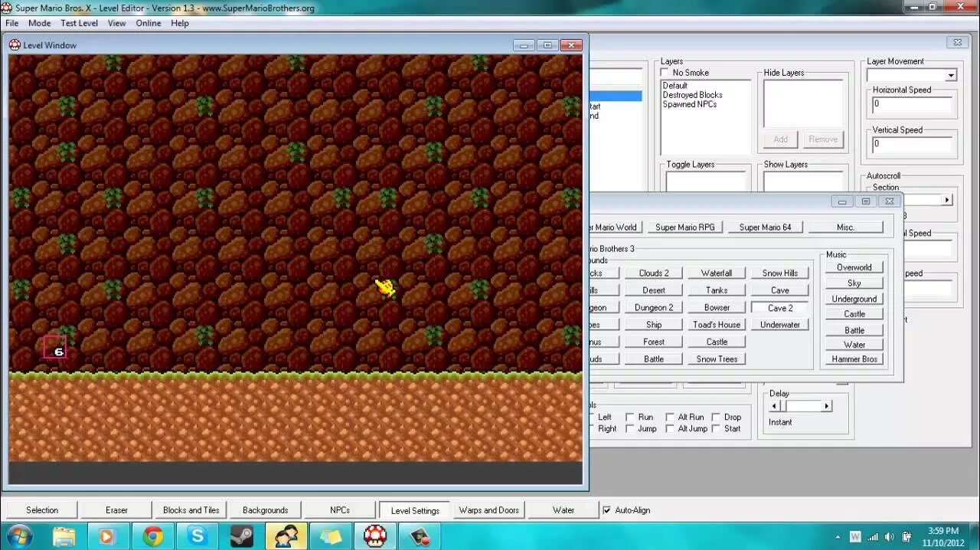Open the View menu
Image resolution: width=980 pixels, height=550 pixels.
[116, 23]
